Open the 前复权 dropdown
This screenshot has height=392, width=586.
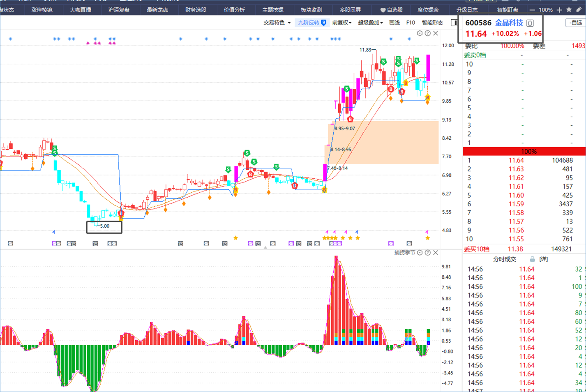[x=342, y=23]
